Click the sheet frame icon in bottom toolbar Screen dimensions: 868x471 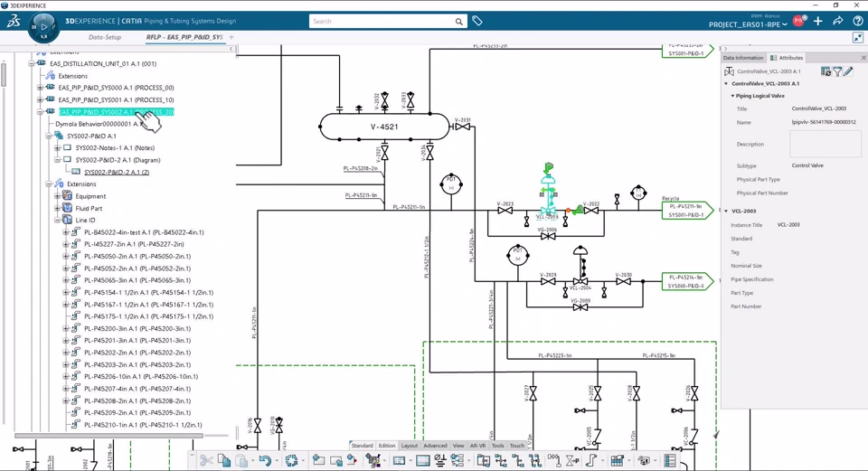(x=423, y=460)
